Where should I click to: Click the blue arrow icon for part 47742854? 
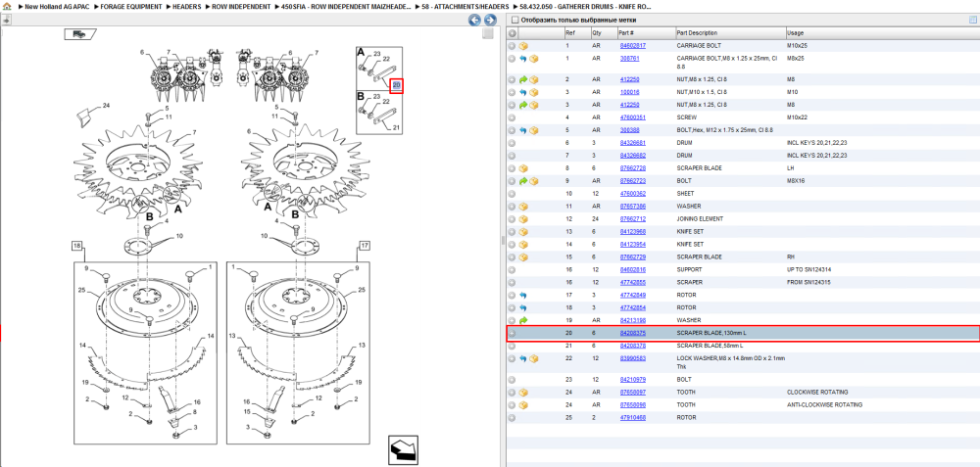click(523, 307)
